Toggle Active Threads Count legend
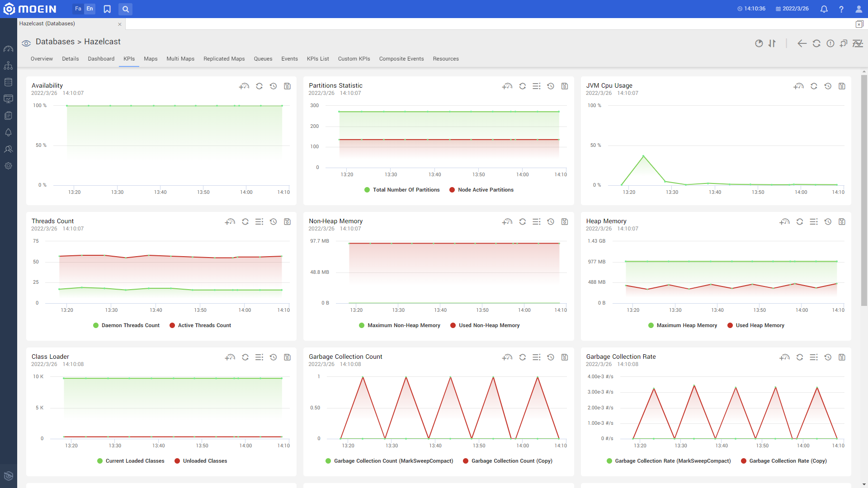Image resolution: width=868 pixels, height=488 pixels. (x=200, y=325)
